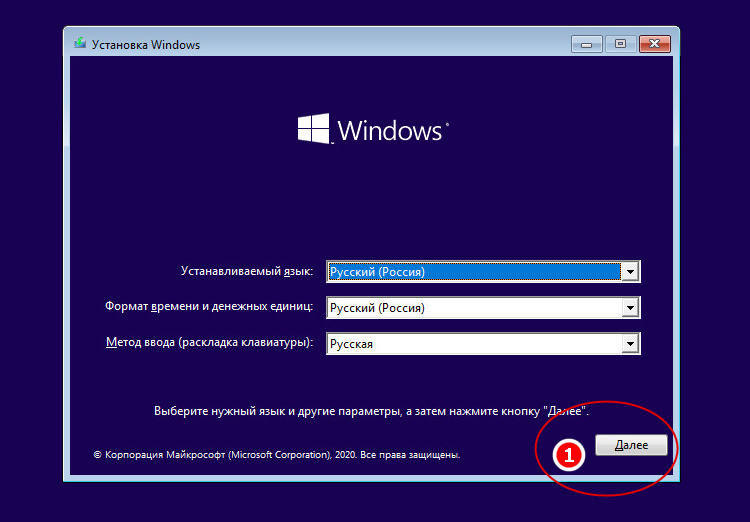Click the Формат времени и денежных единиц label

pyautogui.click(x=209, y=306)
